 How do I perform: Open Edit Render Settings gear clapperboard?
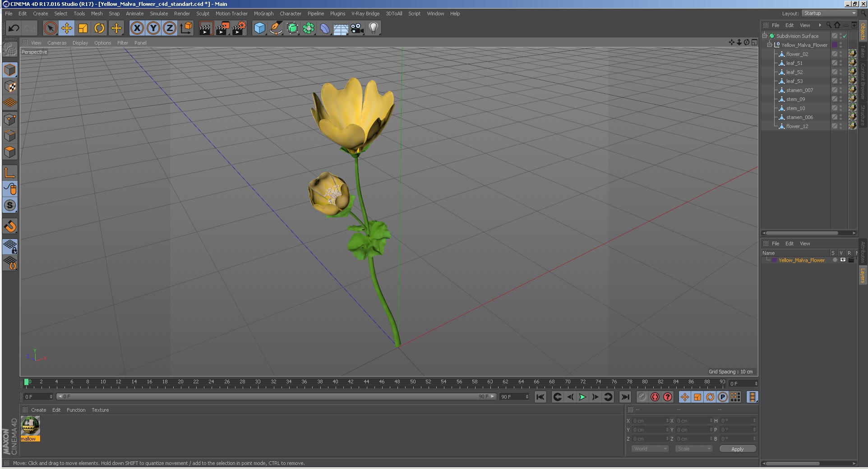[239, 28]
